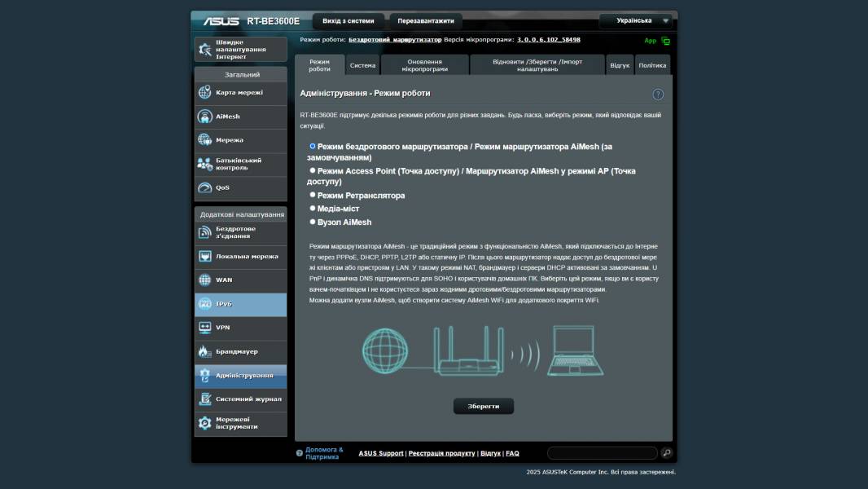Open the Українська language dropdown

click(x=635, y=21)
